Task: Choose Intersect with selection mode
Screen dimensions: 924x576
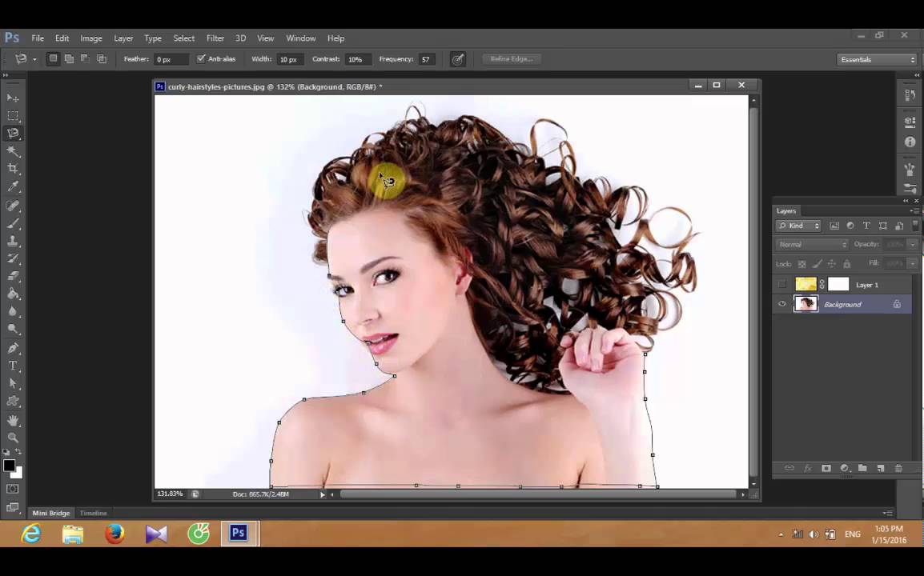Action: click(x=102, y=59)
